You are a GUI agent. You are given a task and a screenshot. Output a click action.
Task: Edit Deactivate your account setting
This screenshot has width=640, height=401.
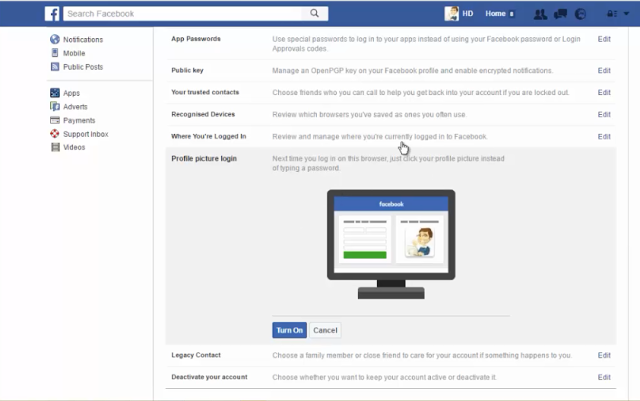click(604, 377)
